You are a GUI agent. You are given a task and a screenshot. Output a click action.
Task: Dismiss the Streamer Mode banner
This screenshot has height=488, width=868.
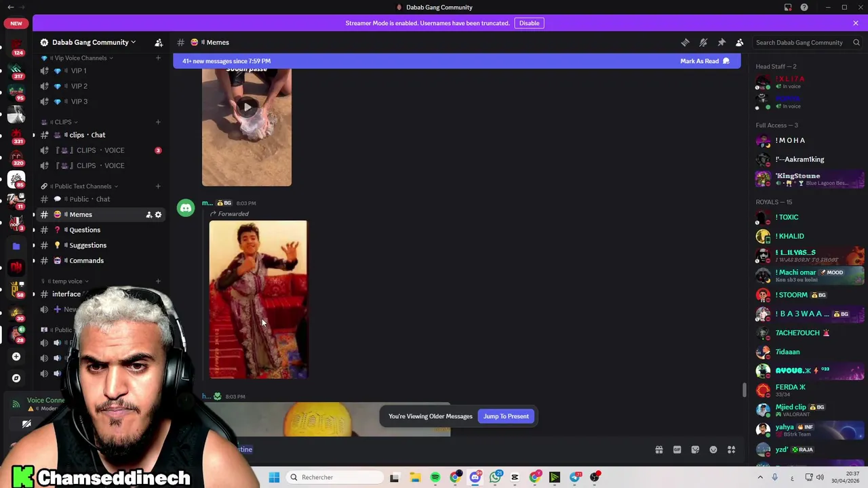click(x=856, y=23)
